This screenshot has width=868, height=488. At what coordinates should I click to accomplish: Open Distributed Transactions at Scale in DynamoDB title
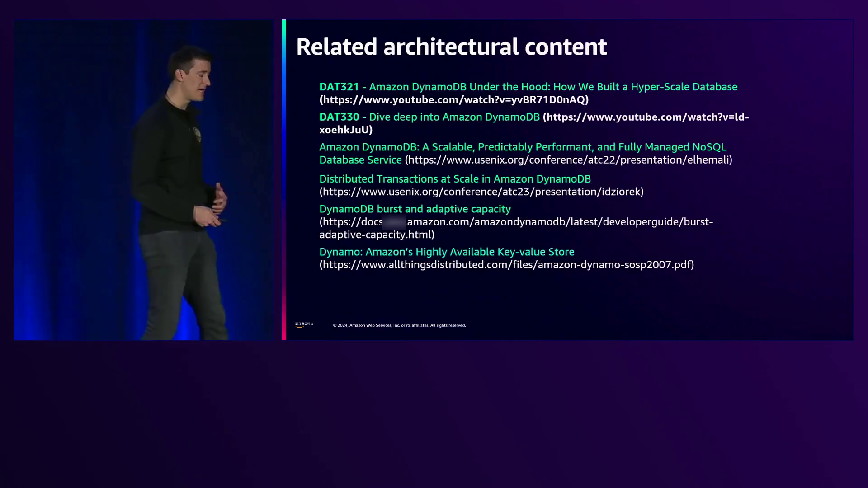pos(455,179)
